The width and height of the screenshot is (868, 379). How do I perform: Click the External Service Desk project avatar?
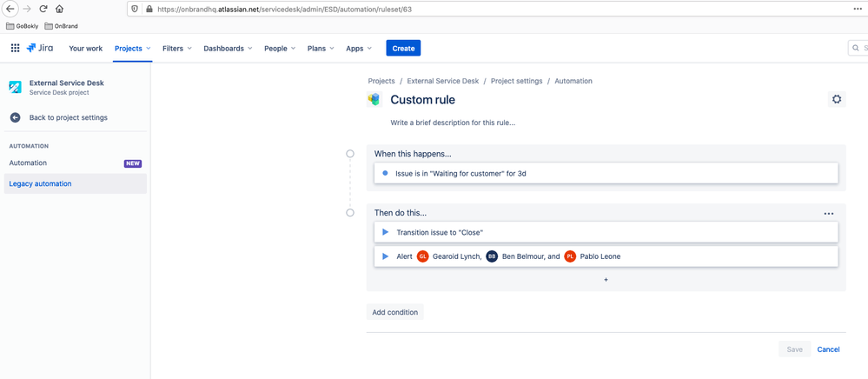(x=16, y=87)
